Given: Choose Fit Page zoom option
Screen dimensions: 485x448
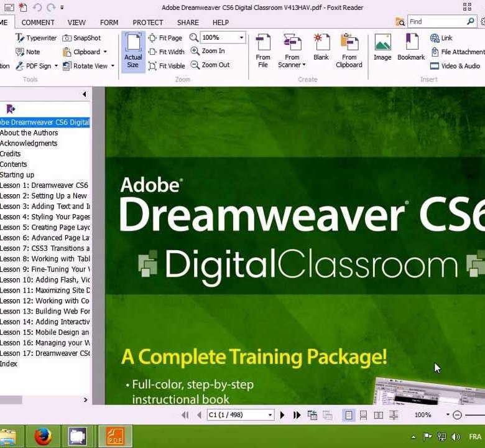Looking at the screenshot, I should click(165, 38).
